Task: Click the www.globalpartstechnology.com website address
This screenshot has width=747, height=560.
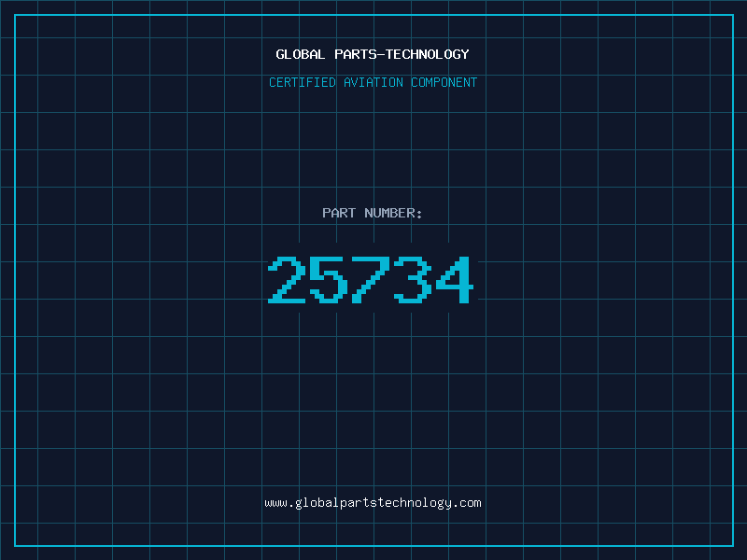Action: point(373,503)
